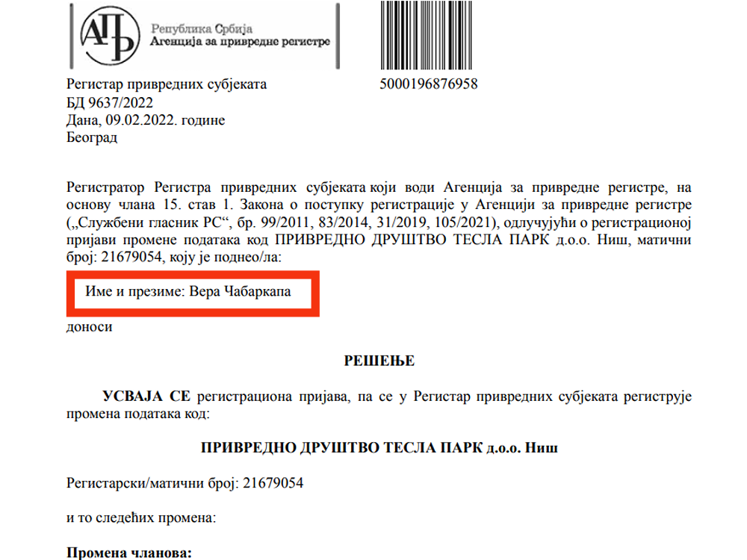747x560 pixels.
Task: Click the Београд location line
Action: [91, 137]
